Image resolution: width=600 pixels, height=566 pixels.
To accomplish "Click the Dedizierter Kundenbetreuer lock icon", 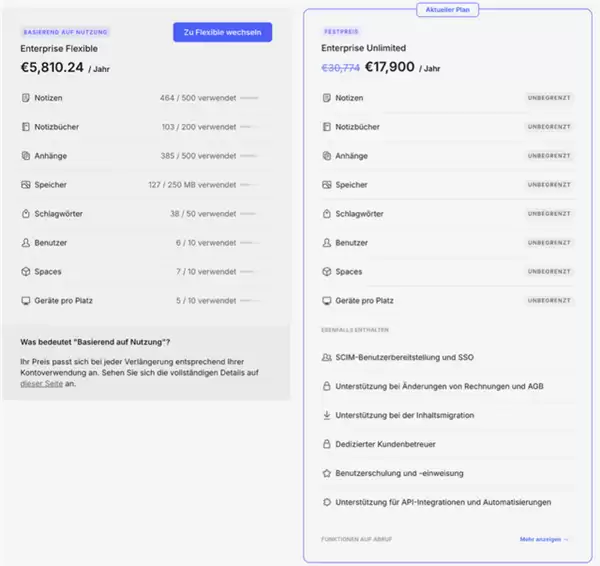I will click(x=327, y=444).
